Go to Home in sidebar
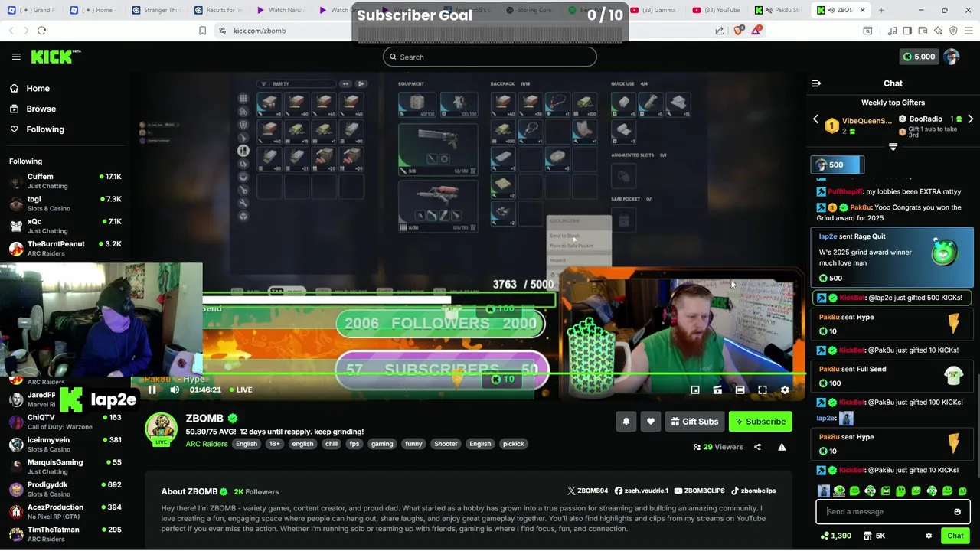This screenshot has width=980, height=551. tap(38, 88)
